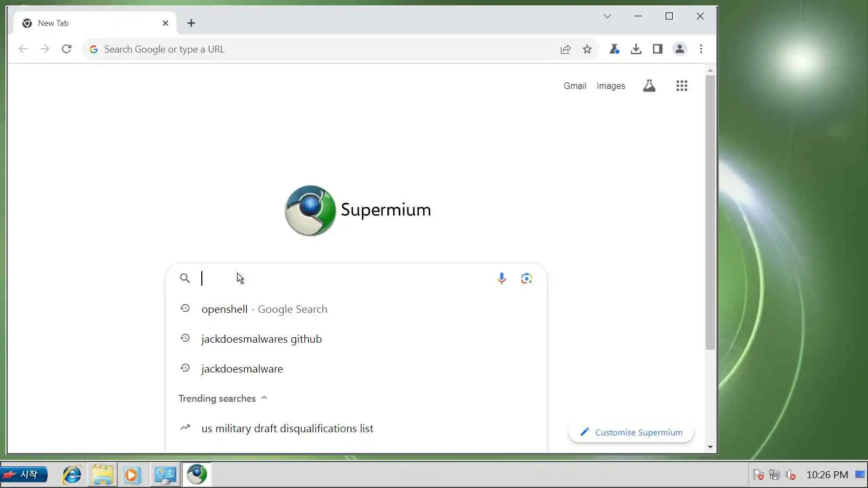Search by image with Lens icon
Image resolution: width=868 pixels, height=488 pixels.
pyautogui.click(x=526, y=278)
